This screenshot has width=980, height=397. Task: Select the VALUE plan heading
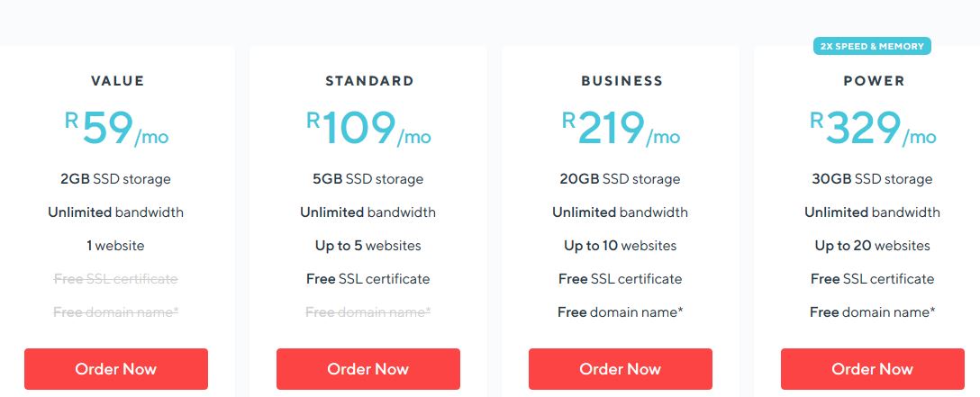pyautogui.click(x=117, y=80)
